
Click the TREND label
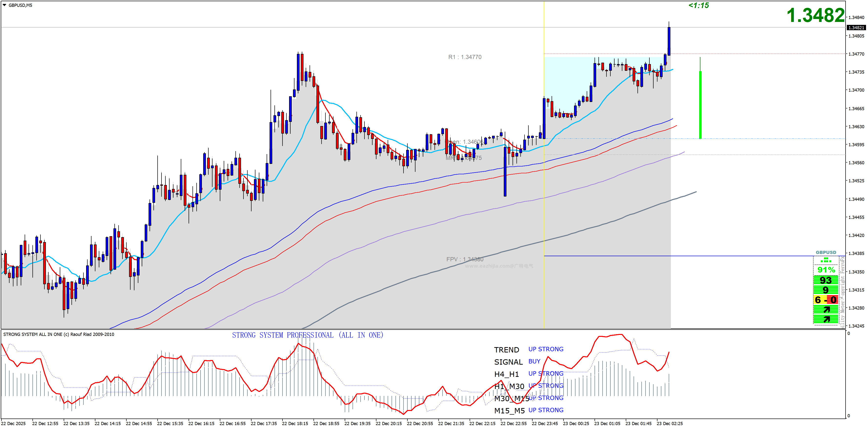point(506,350)
